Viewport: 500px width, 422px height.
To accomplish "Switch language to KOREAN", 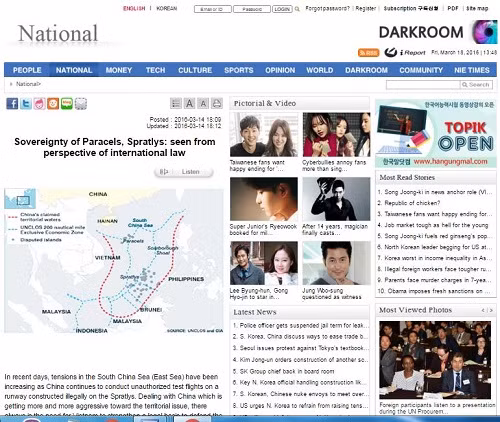I will 167,8.
